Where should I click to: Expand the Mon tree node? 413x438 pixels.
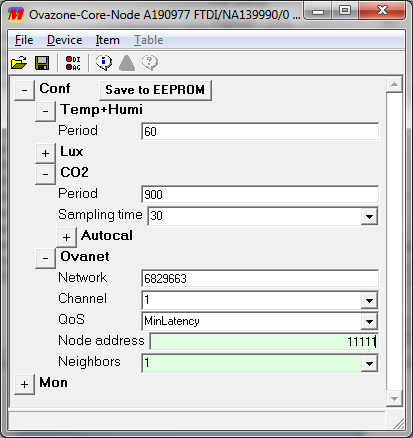pos(24,384)
